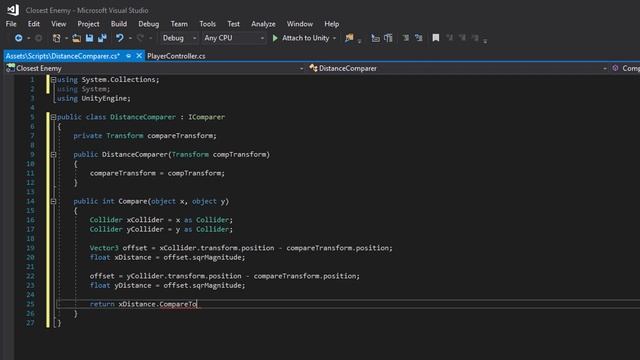Image resolution: width=640 pixels, height=360 pixels.
Task: Open the Edit menu
Action: pos(34,24)
